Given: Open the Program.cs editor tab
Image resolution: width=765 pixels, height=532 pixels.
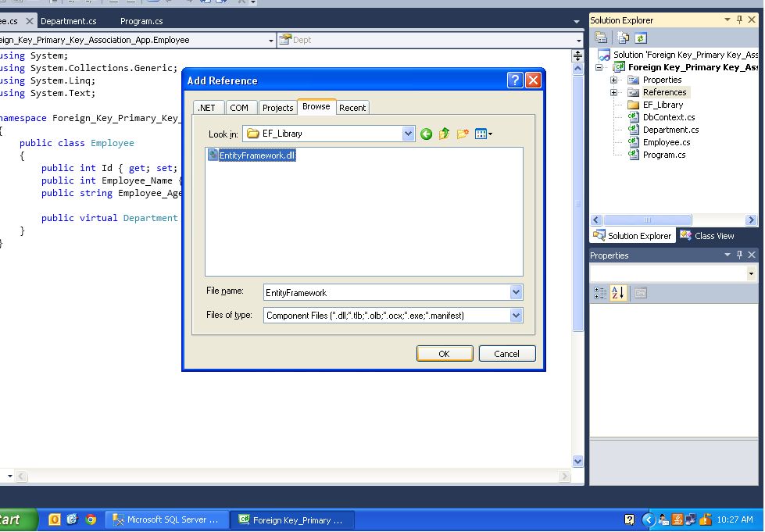Looking at the screenshot, I should [x=141, y=21].
